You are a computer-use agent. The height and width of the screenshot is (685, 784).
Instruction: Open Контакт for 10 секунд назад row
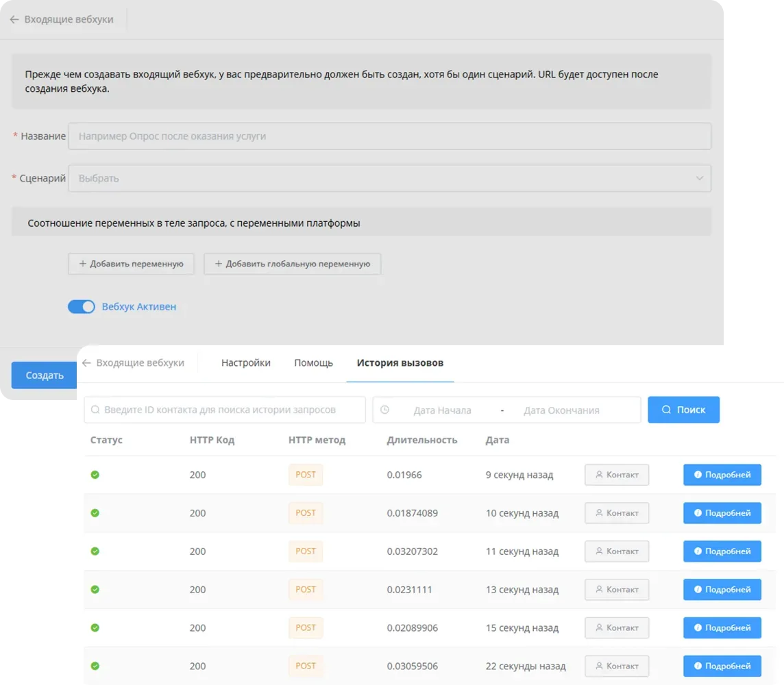click(617, 513)
